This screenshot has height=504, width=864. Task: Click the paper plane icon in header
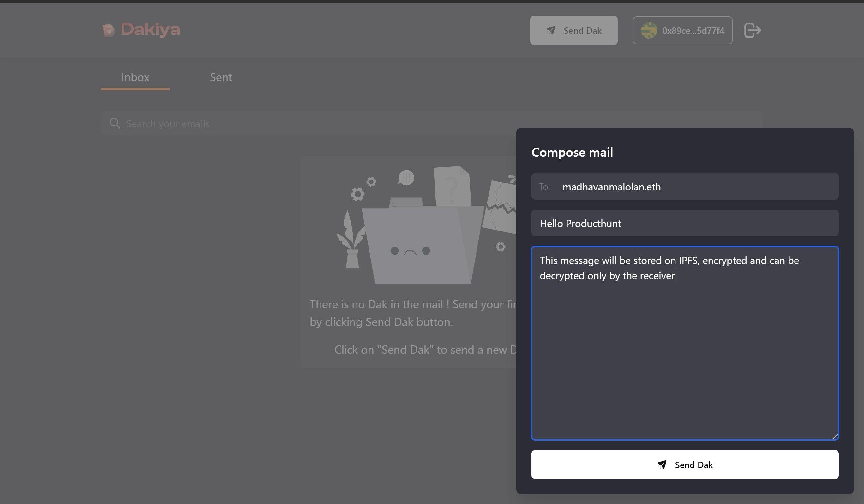coord(551,31)
